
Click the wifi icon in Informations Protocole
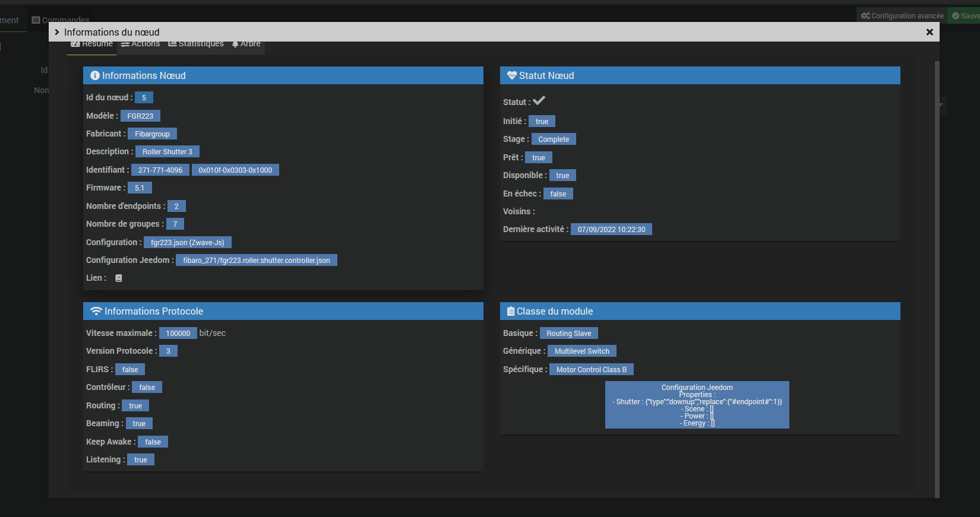click(96, 311)
